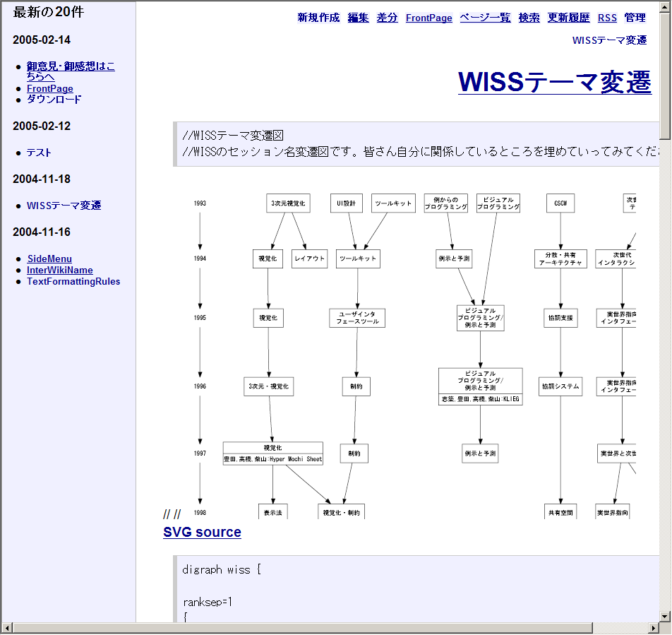672x635 pixels.
Task: Open the ダウンロード sidebar link
Action: (54, 100)
